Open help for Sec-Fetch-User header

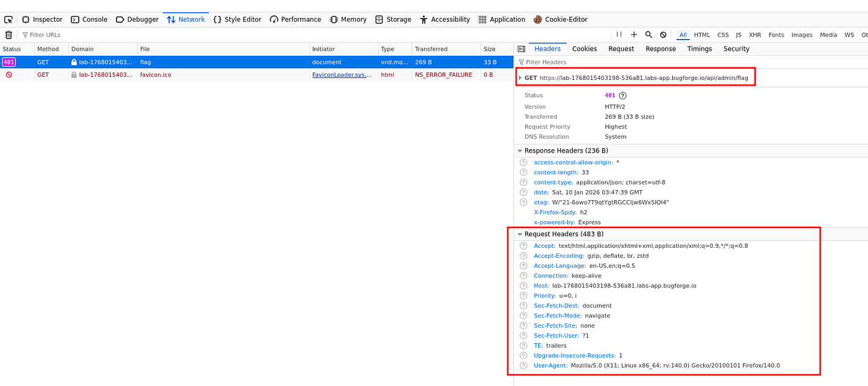[523, 335]
